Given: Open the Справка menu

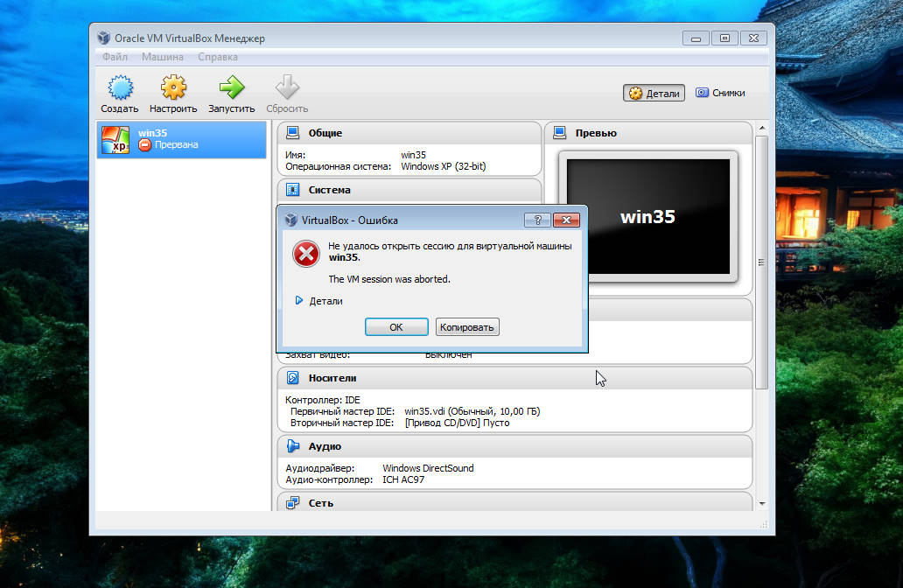Looking at the screenshot, I should pos(218,57).
